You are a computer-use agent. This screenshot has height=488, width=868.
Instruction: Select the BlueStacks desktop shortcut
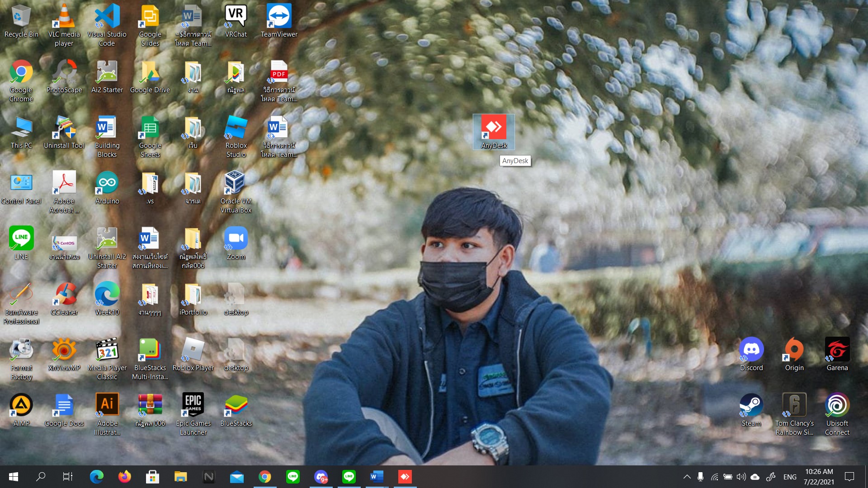[236, 410]
